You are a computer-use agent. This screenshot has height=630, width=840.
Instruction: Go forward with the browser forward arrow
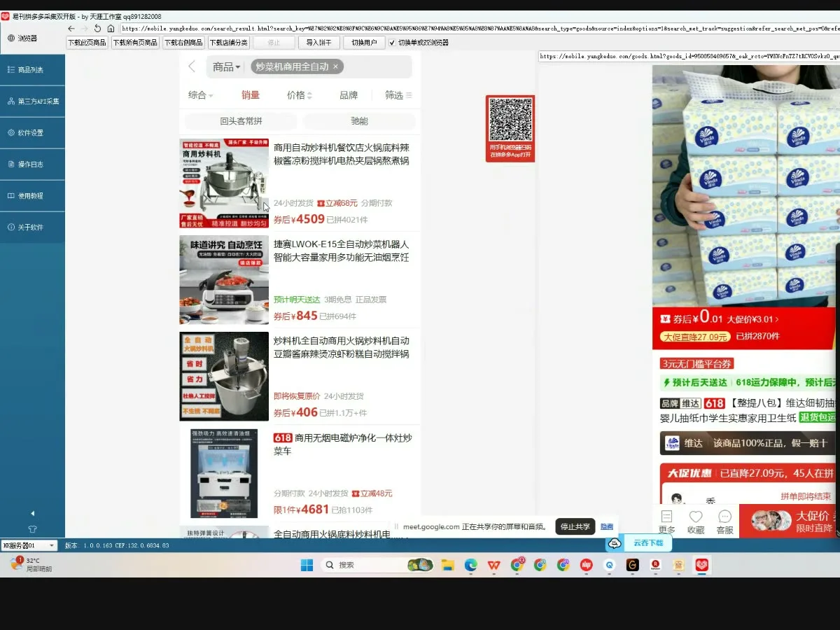85,29
